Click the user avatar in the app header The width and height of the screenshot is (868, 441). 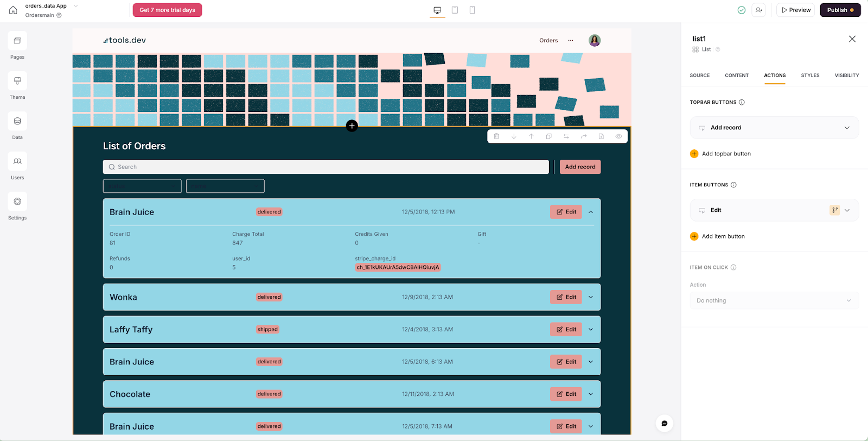tap(595, 40)
